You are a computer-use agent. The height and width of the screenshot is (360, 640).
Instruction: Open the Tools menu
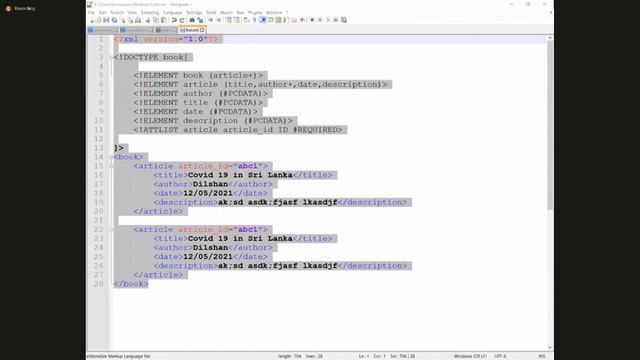point(211,13)
